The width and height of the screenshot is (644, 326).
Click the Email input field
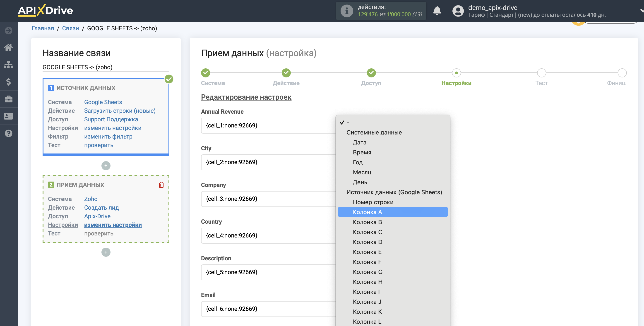tap(268, 309)
